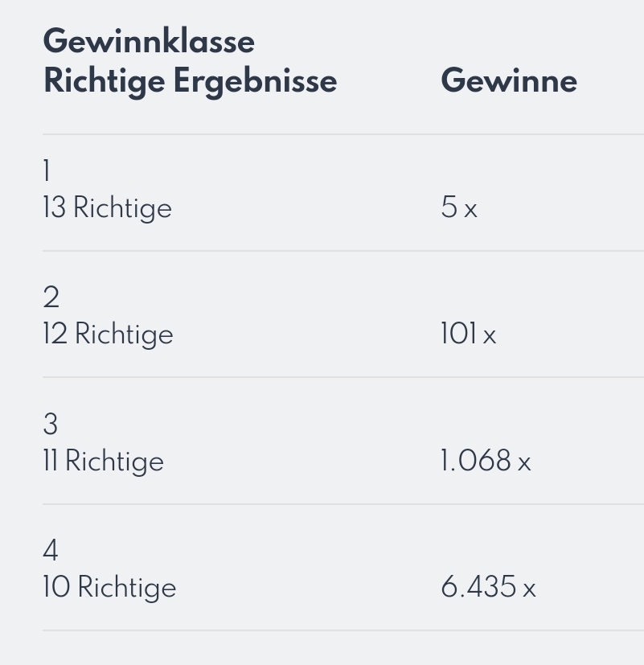644x665 pixels.
Task: Select the Gewinnklasse 2 number
Action: pos(51,297)
